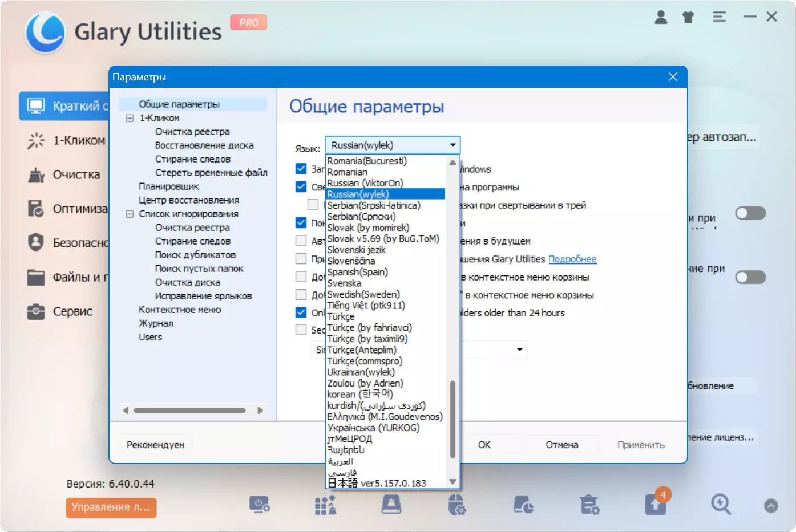Click the Рекомендуем button
Viewport: 796px width, 532px height.
[x=156, y=445]
